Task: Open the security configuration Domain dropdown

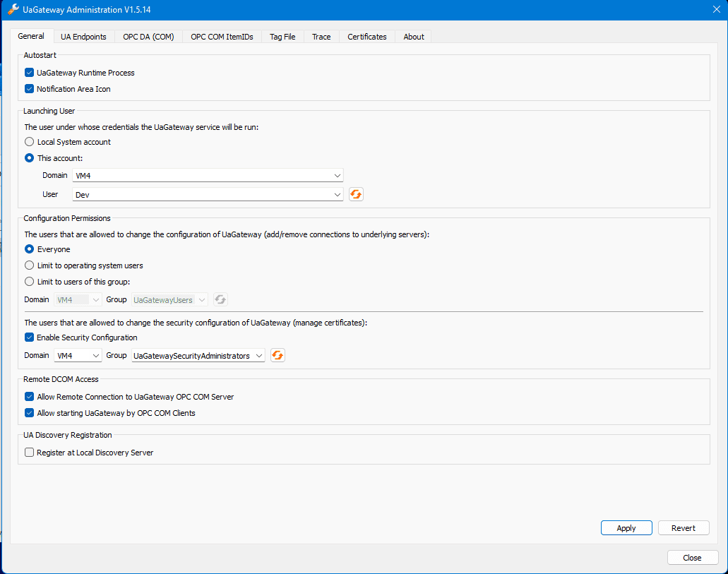Action: coord(78,356)
